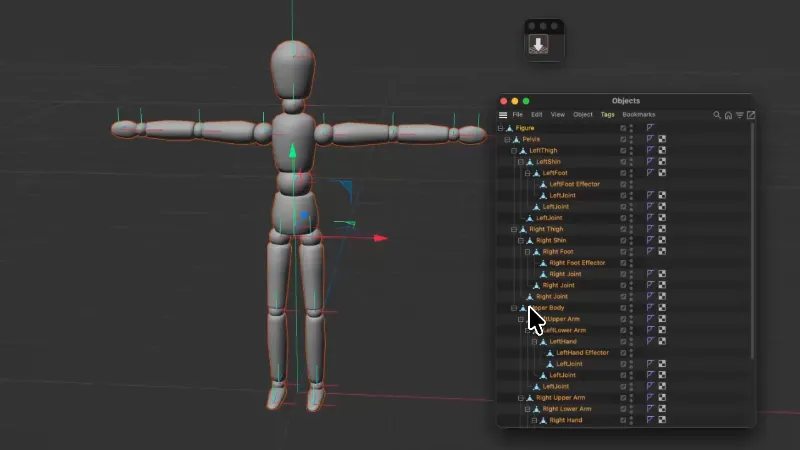This screenshot has width=800, height=450.
Task: Toggle visibility dots on the Right Hand row
Action: [631, 420]
